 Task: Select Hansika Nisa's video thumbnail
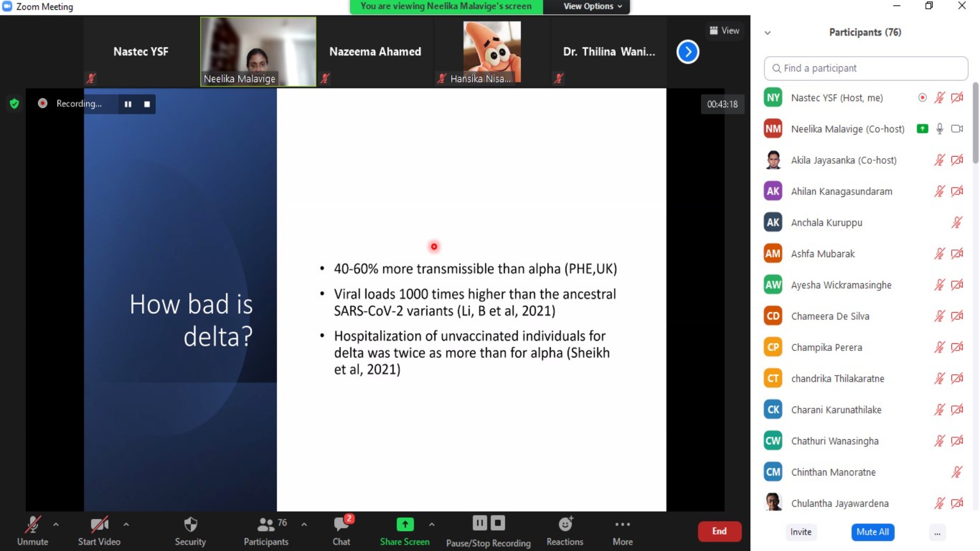point(492,52)
